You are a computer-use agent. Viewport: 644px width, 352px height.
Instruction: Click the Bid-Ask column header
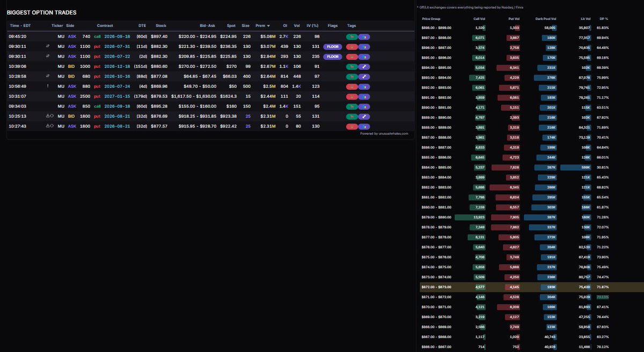207,26
